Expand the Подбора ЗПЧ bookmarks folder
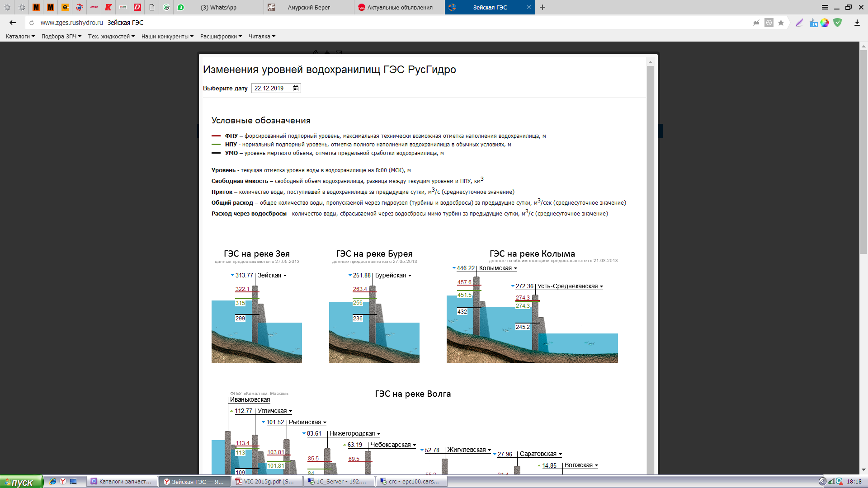 (61, 37)
